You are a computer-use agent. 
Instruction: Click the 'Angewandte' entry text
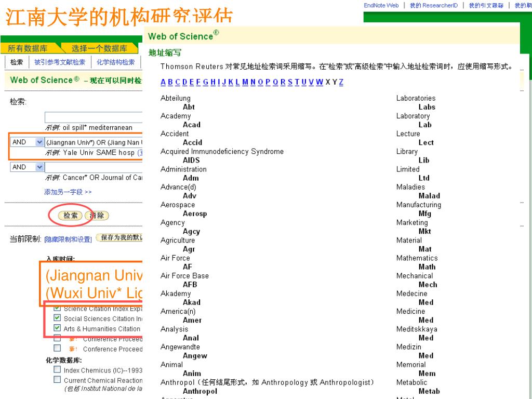pyautogui.click(x=180, y=347)
